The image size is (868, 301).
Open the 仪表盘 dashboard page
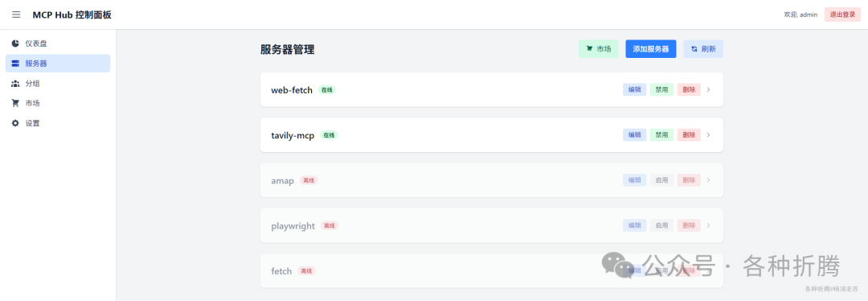click(58, 43)
